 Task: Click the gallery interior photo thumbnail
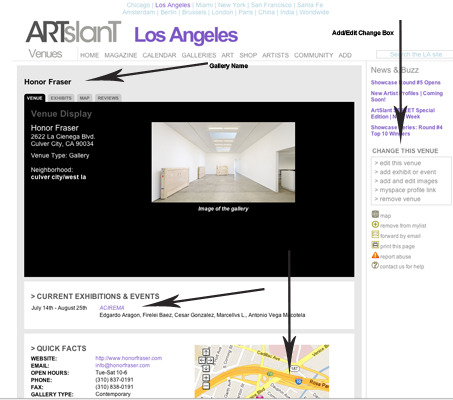pyautogui.click(x=223, y=162)
